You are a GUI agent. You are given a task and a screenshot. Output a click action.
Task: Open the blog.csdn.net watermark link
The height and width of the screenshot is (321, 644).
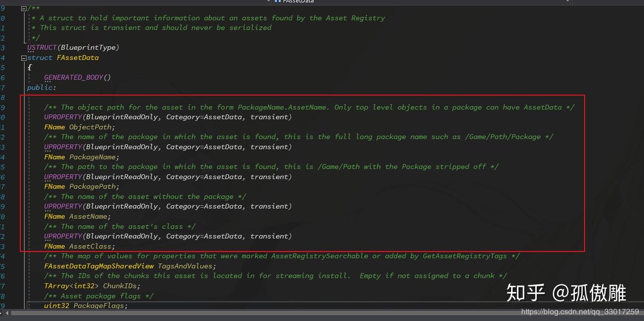click(580, 312)
